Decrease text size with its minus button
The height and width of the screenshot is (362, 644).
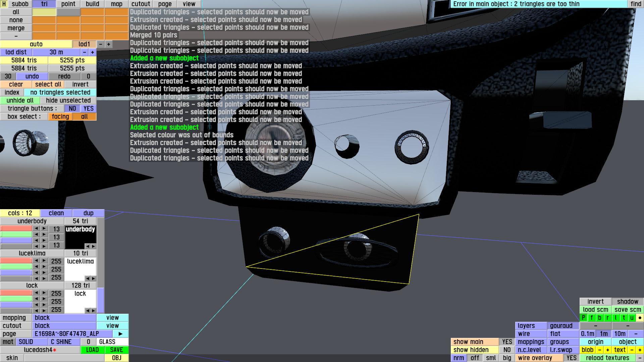point(632,350)
